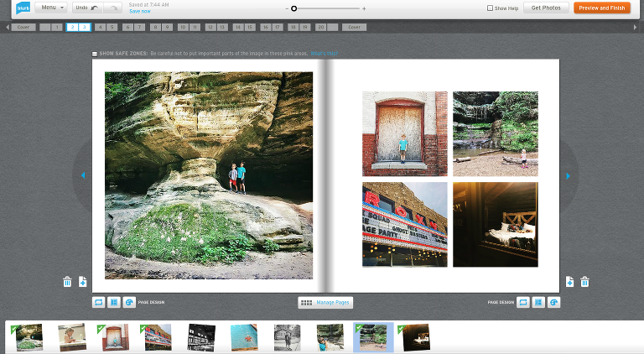Open the Menu dropdown
Viewport: 644px width, 354px height.
[50, 8]
